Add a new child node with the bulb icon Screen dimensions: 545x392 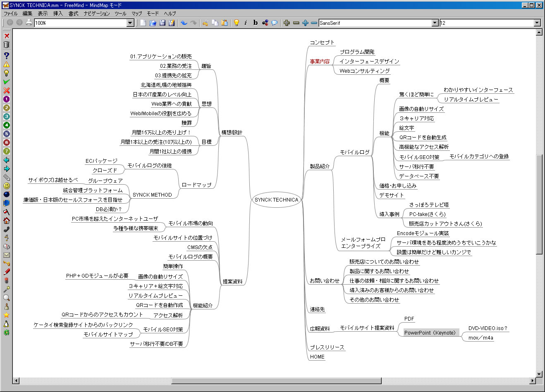237,23
